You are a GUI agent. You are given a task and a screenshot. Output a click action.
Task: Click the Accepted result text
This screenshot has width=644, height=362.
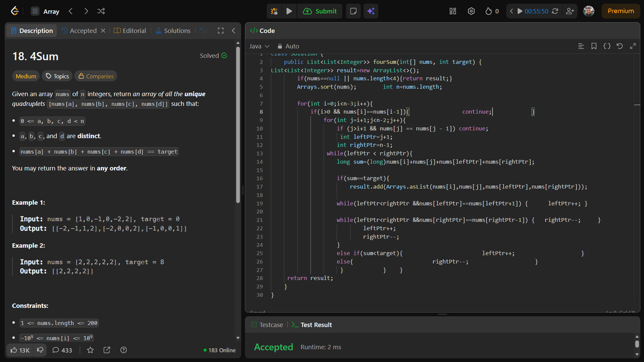[x=274, y=347]
